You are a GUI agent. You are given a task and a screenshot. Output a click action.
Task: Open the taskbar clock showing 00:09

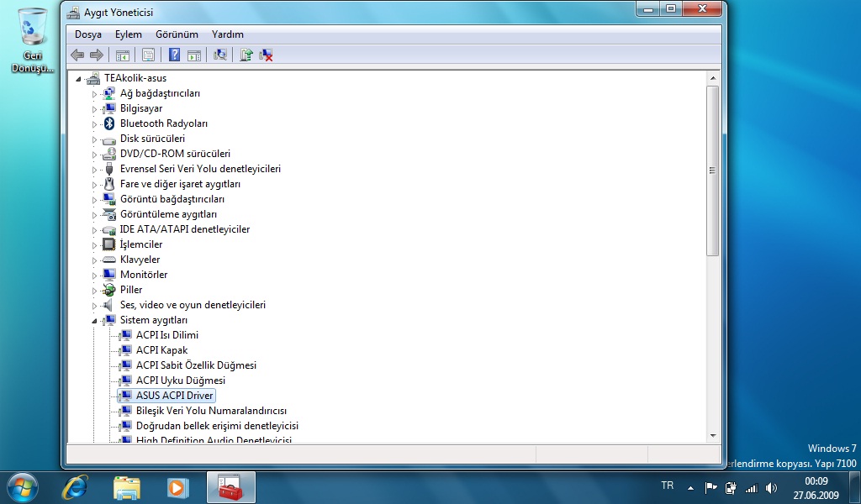pyautogui.click(x=816, y=488)
